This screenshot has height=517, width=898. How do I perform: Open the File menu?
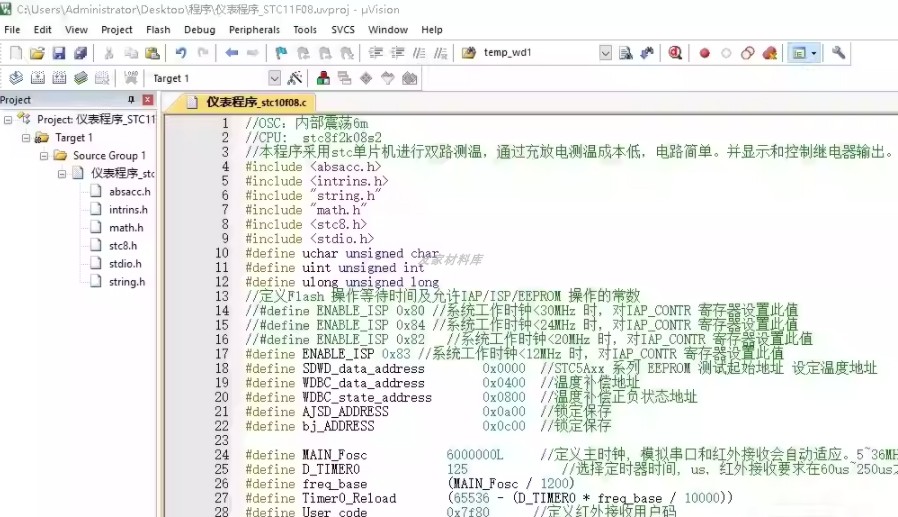tap(12, 30)
